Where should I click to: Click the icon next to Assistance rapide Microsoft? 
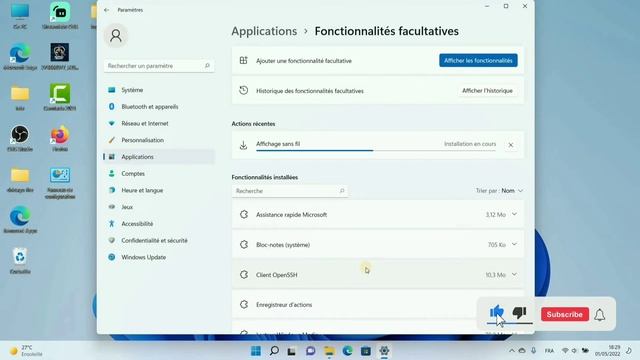click(x=244, y=214)
